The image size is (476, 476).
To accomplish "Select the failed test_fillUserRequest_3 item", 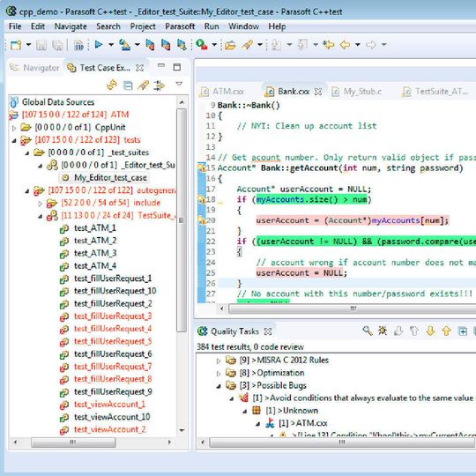I will click(113, 316).
